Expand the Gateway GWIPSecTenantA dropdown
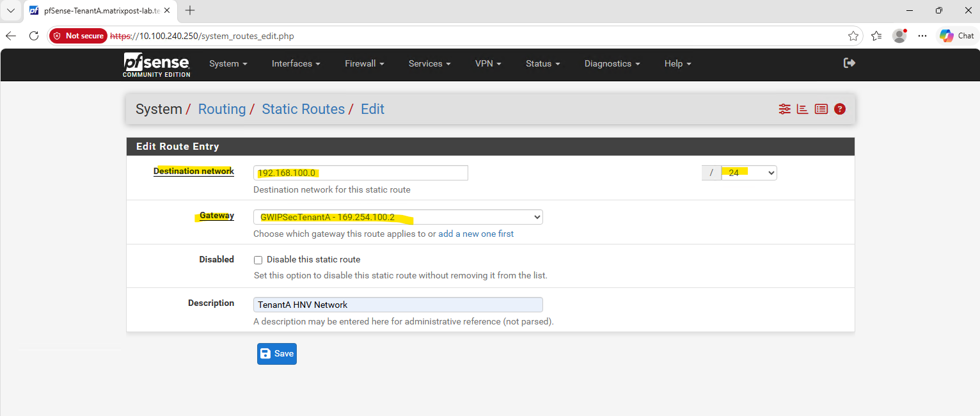This screenshot has width=980, height=416. click(x=398, y=217)
